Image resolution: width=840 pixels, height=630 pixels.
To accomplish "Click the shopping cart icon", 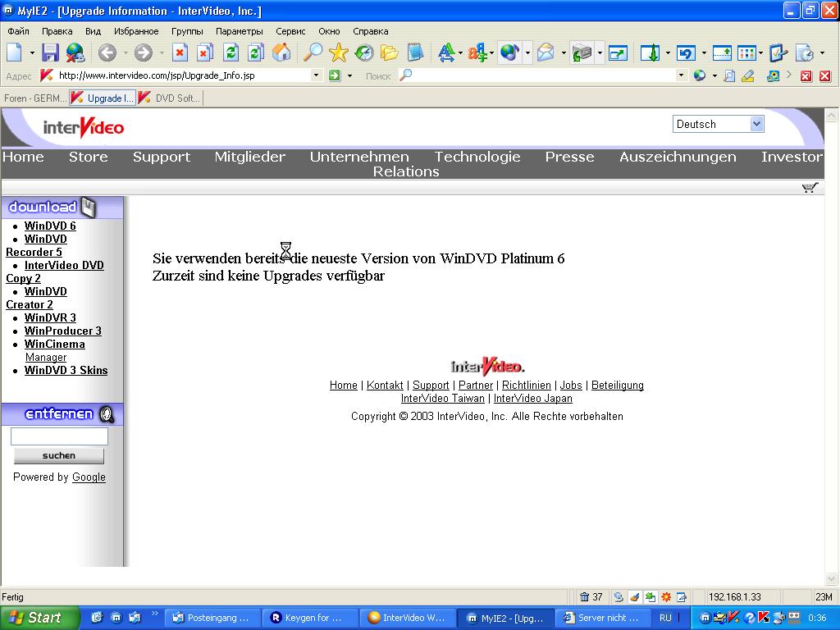I will [810, 188].
